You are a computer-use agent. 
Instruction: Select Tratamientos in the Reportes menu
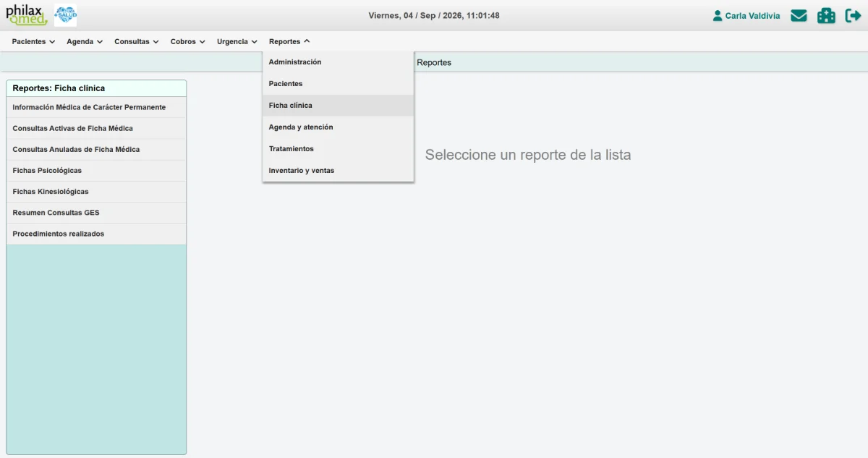(x=338, y=149)
